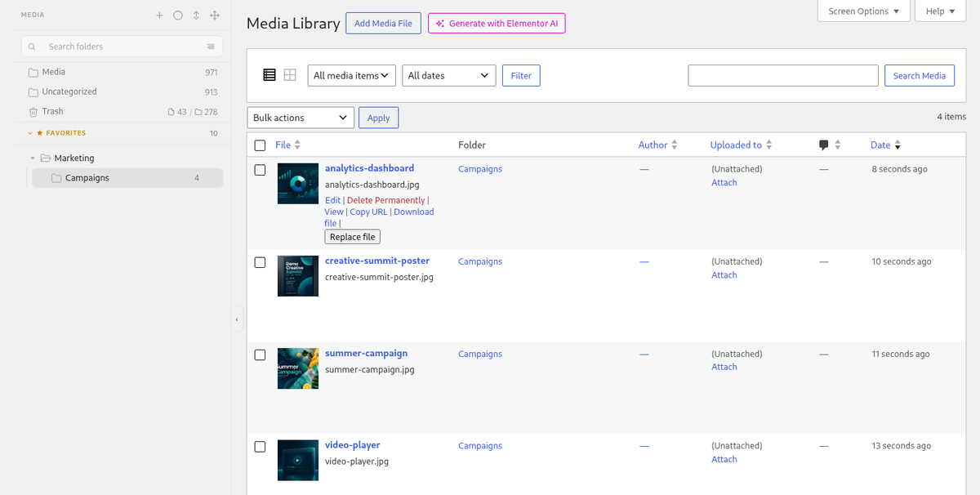Viewport: 980px width, 495px height.
Task: Check the box for analytics-dashboard
Action: click(x=260, y=170)
